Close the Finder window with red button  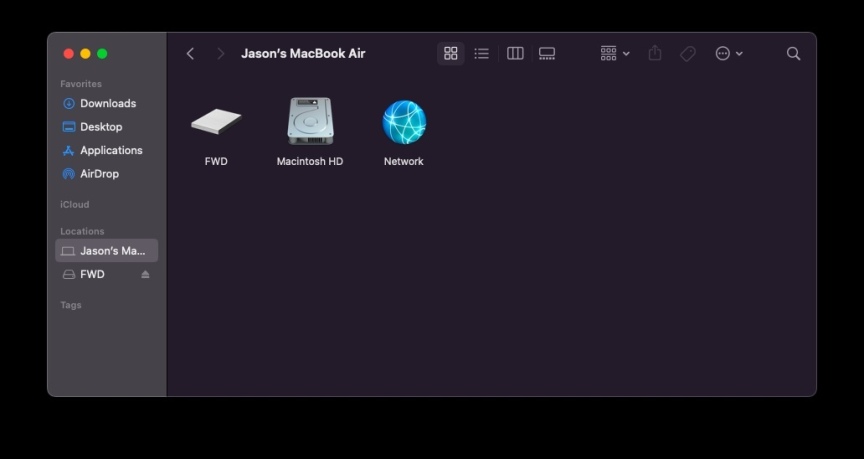click(69, 53)
